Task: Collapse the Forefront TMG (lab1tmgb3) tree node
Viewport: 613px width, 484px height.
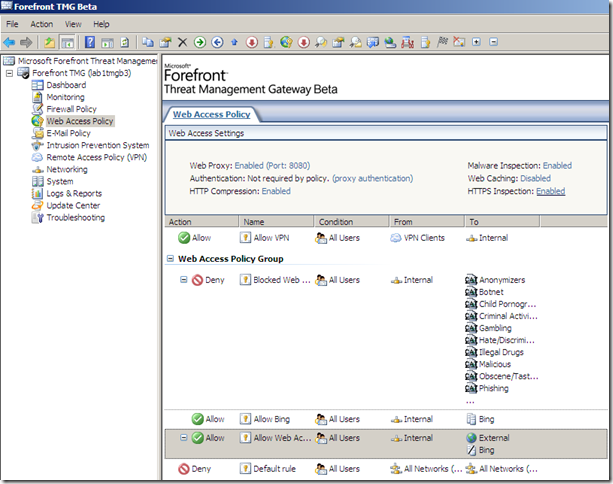Action: point(9,73)
